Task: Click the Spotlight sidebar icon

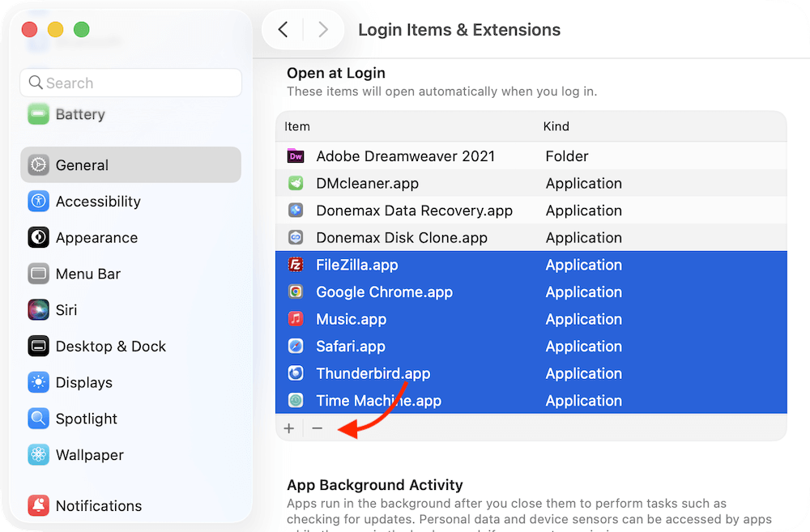Action: point(38,419)
